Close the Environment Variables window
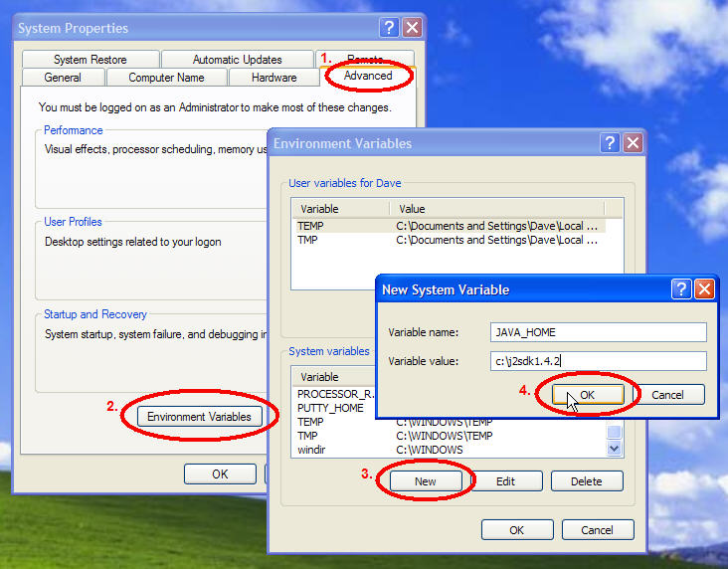This screenshot has height=569, width=728. point(633,142)
